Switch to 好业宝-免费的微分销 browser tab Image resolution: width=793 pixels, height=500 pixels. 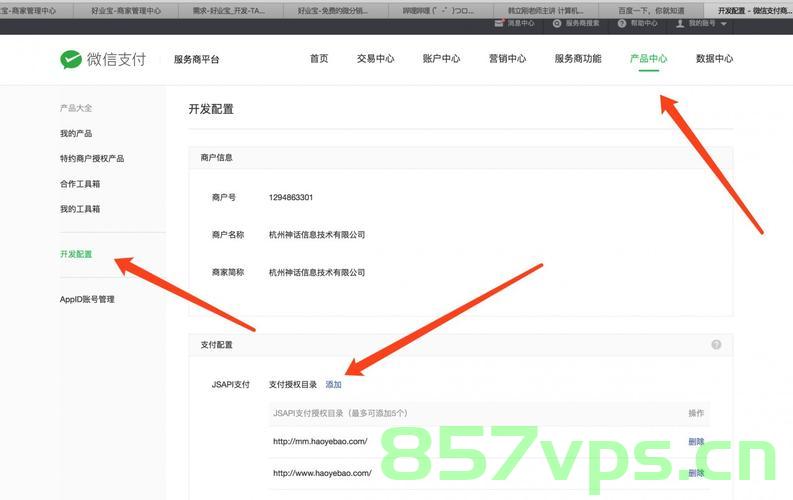[335, 10]
